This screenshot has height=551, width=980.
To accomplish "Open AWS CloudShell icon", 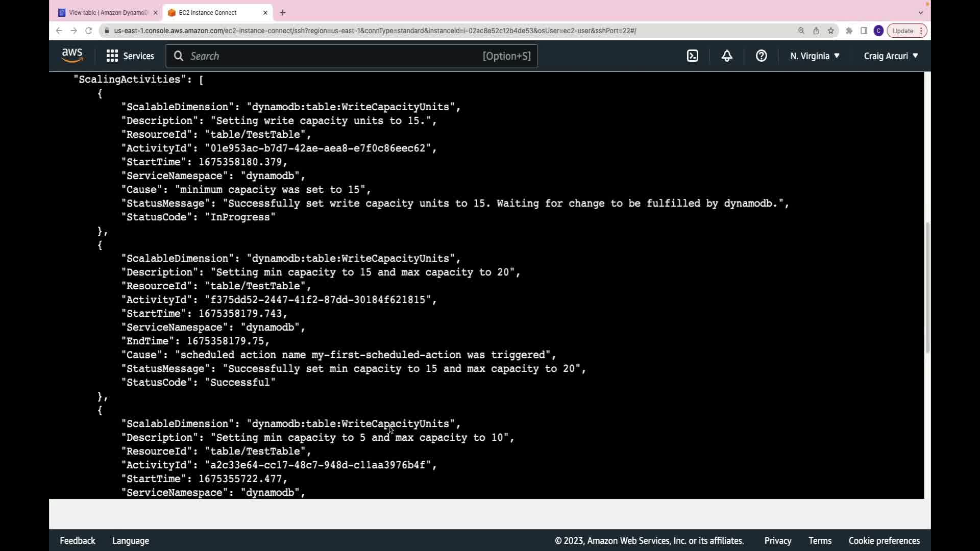I will point(692,56).
